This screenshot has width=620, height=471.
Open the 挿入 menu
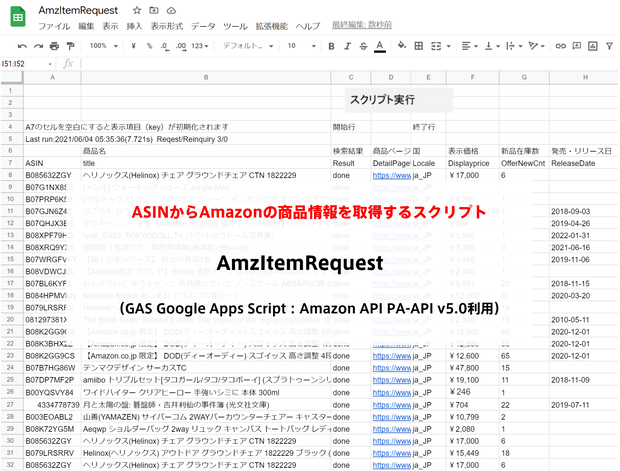tap(134, 26)
